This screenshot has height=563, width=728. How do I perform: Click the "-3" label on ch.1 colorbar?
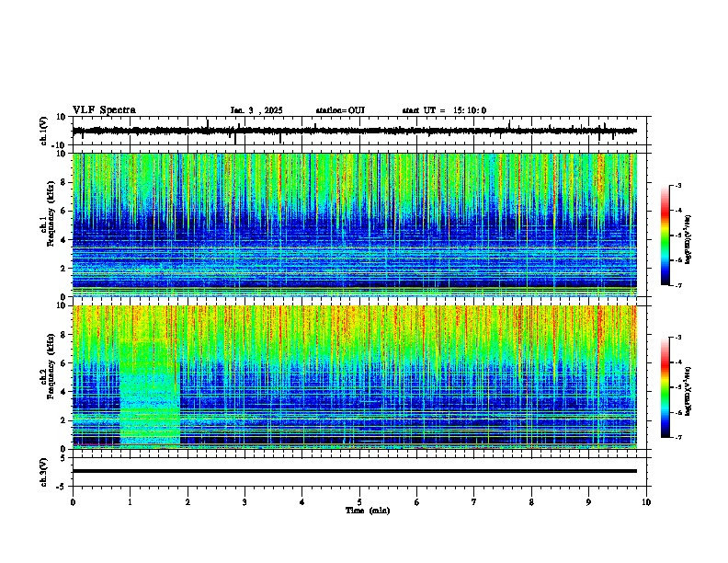point(678,185)
